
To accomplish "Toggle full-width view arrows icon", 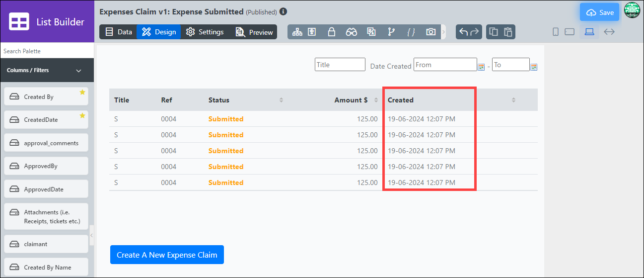I will [x=609, y=32].
